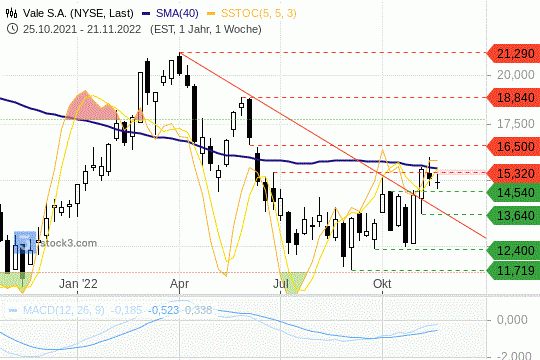Select the SMA(40) indicator label
540x360 pixels.
coord(177,13)
